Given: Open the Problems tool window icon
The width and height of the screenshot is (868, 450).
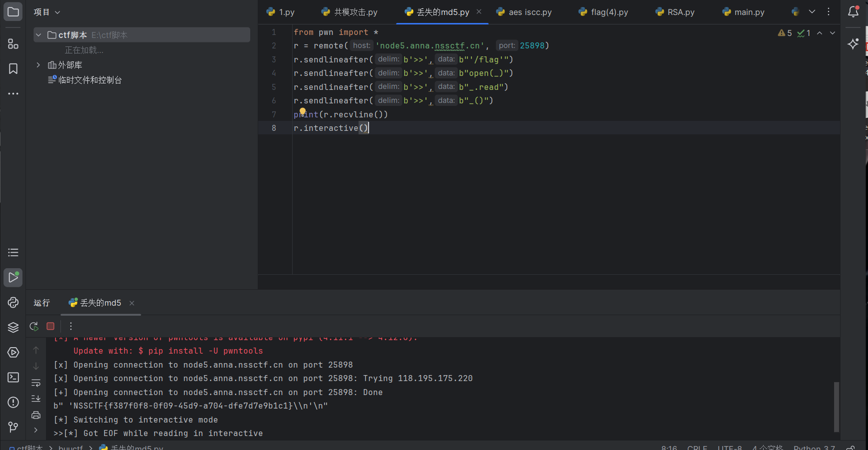Looking at the screenshot, I should pos(13,403).
